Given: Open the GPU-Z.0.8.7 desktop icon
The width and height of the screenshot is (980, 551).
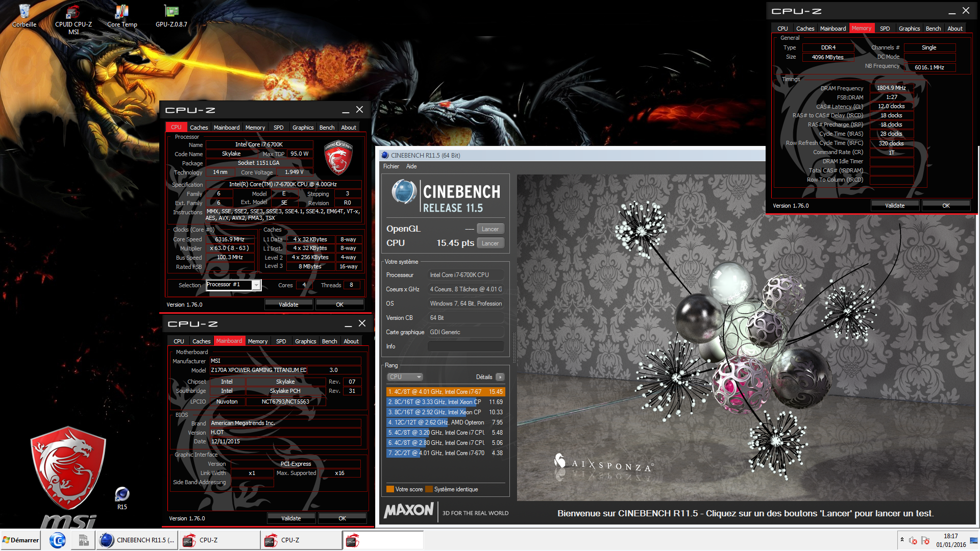Looking at the screenshot, I should pos(171,15).
